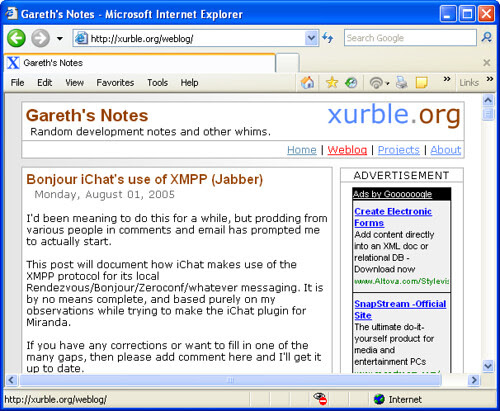500x411 pixels.
Task: Click the search magnifier icon beside Search Google
Action: click(487, 37)
